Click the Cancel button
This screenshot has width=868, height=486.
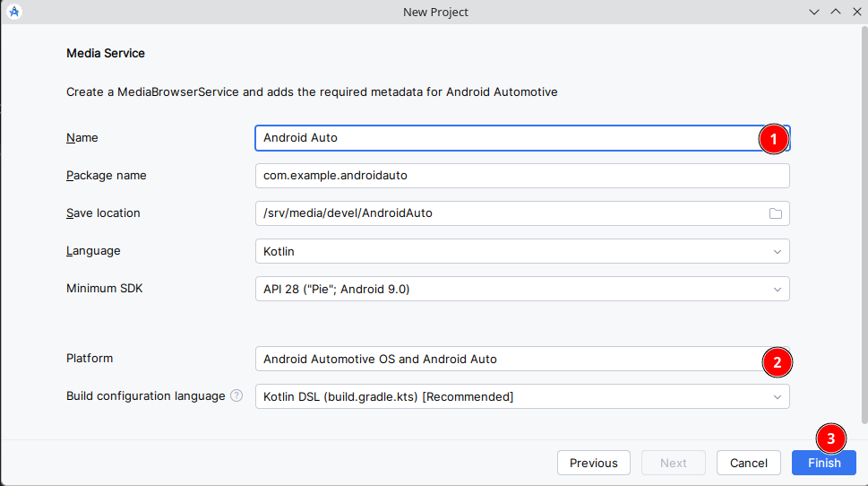click(748, 463)
